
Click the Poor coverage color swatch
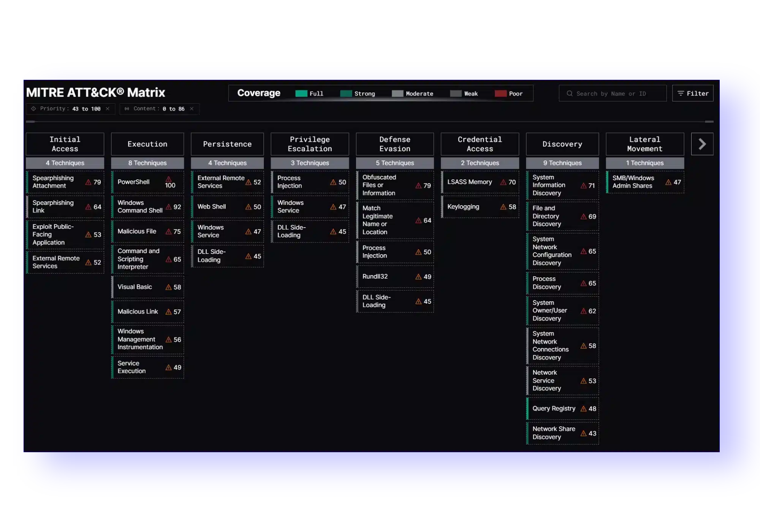coord(501,93)
